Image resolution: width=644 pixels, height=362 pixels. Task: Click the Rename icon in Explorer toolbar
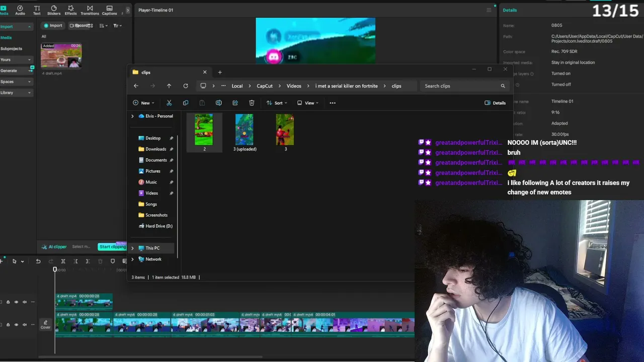click(218, 103)
